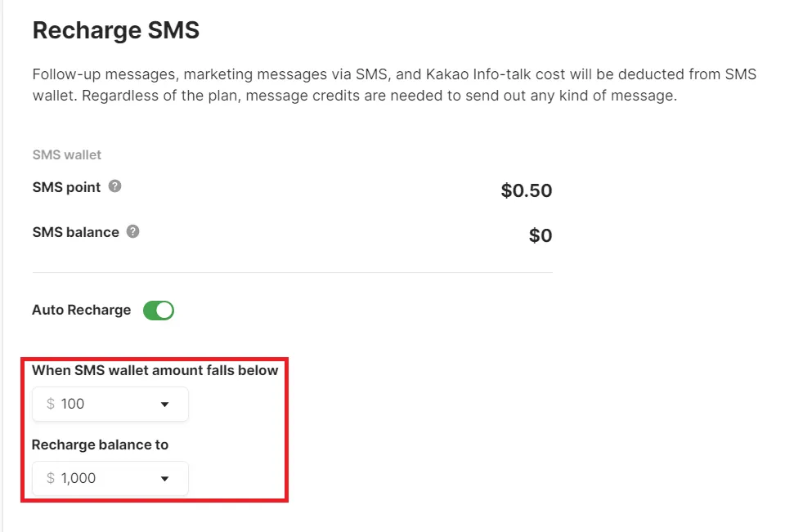Click the arrow on the 1,000 dropdown
Viewport: 812px width, 532px height.
[x=164, y=479]
